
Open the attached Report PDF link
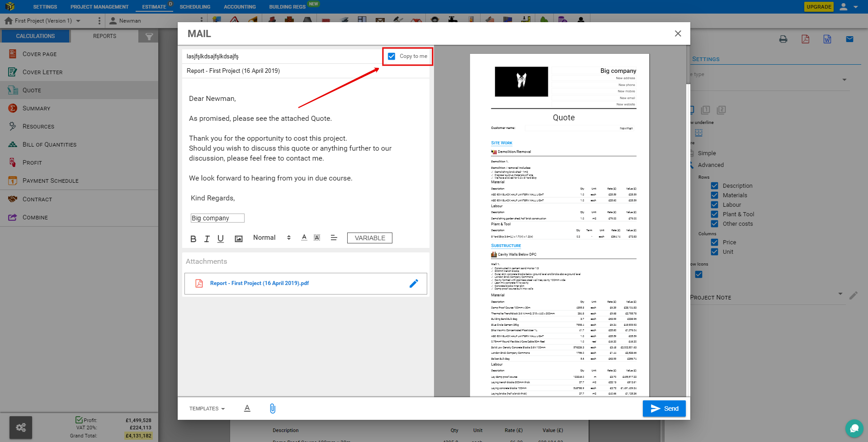coord(259,283)
